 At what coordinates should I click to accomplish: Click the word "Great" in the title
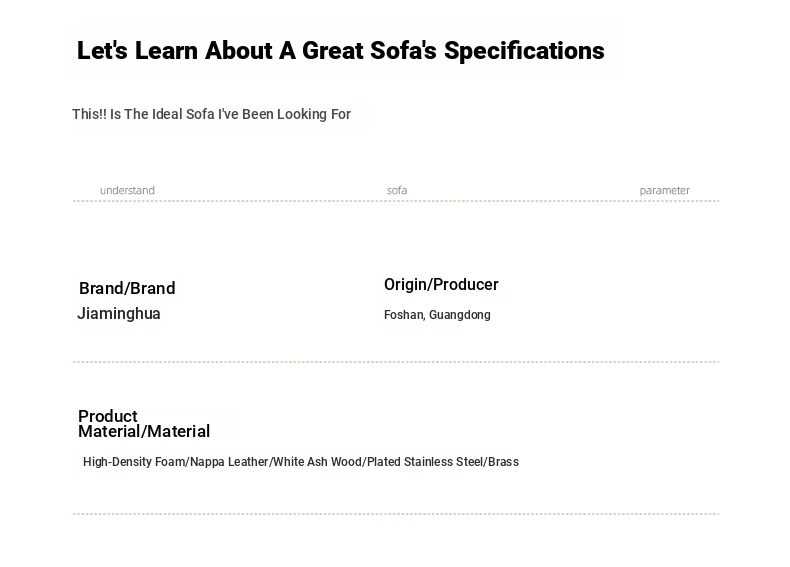333,51
